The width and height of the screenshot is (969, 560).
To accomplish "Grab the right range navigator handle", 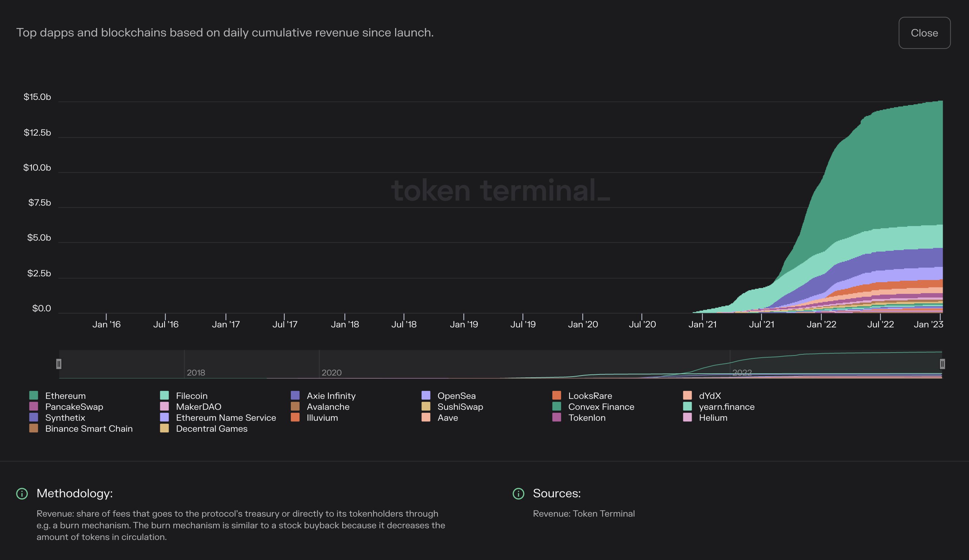I will (942, 363).
